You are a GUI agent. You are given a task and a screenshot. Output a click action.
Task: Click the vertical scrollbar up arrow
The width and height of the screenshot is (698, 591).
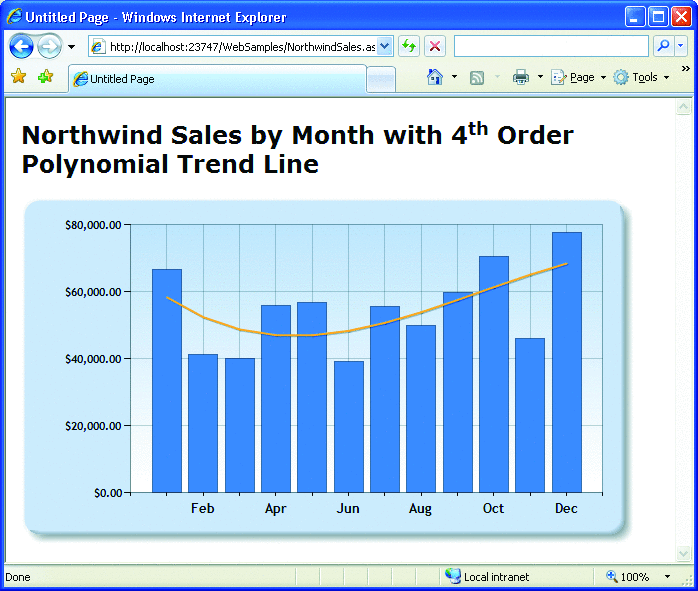(x=683, y=107)
